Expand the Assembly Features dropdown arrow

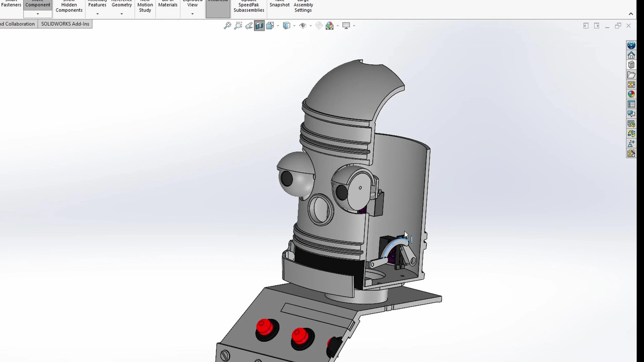(x=97, y=14)
